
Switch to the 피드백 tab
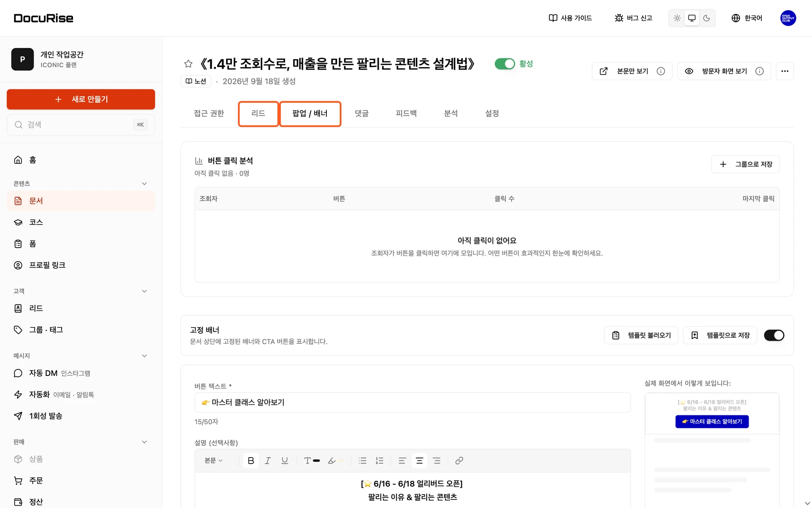click(406, 113)
